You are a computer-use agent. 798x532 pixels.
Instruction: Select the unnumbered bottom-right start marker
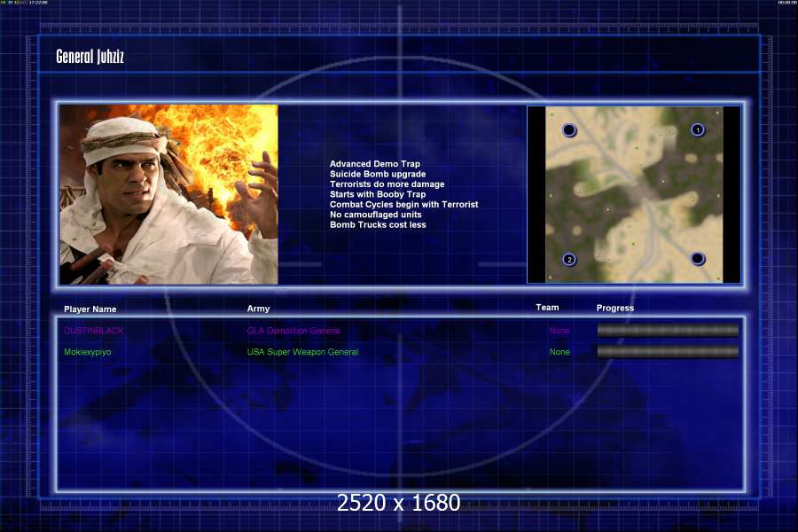[698, 259]
